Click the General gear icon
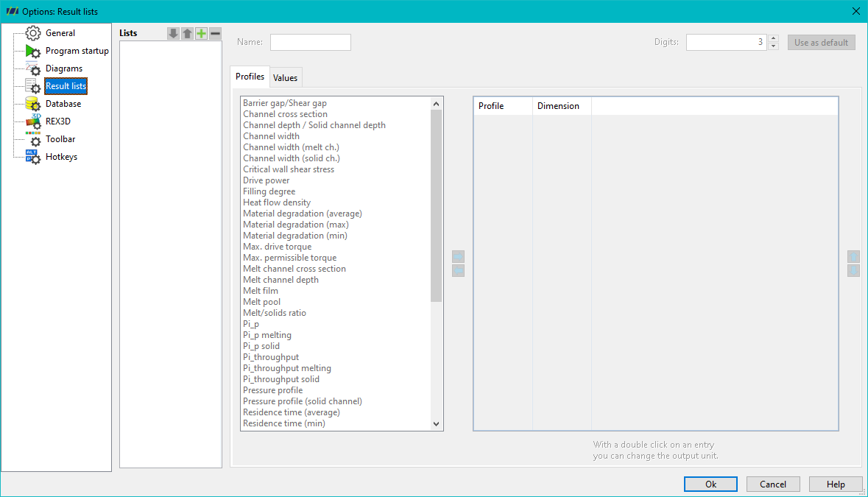868x497 pixels. coord(33,33)
